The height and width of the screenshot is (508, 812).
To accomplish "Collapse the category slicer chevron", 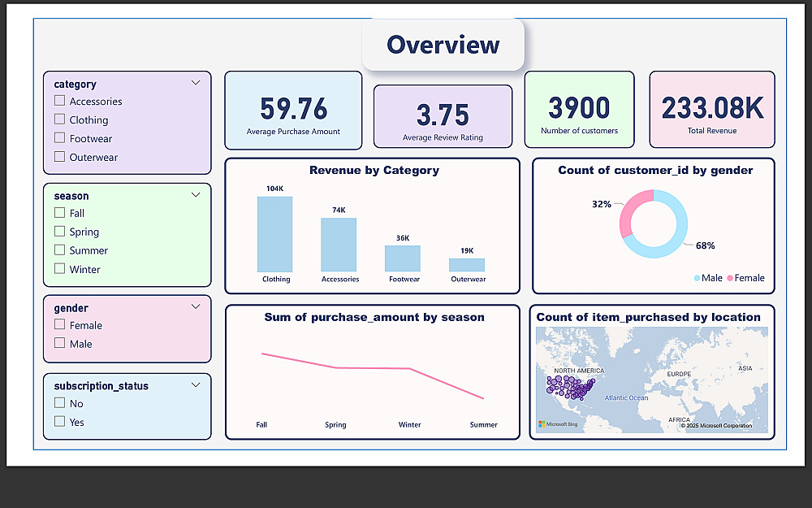I will coord(196,83).
